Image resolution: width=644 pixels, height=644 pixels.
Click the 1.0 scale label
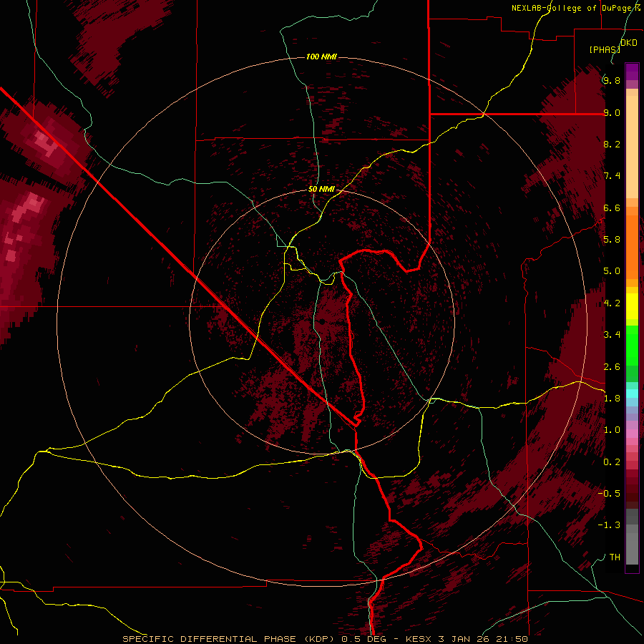pos(612,430)
